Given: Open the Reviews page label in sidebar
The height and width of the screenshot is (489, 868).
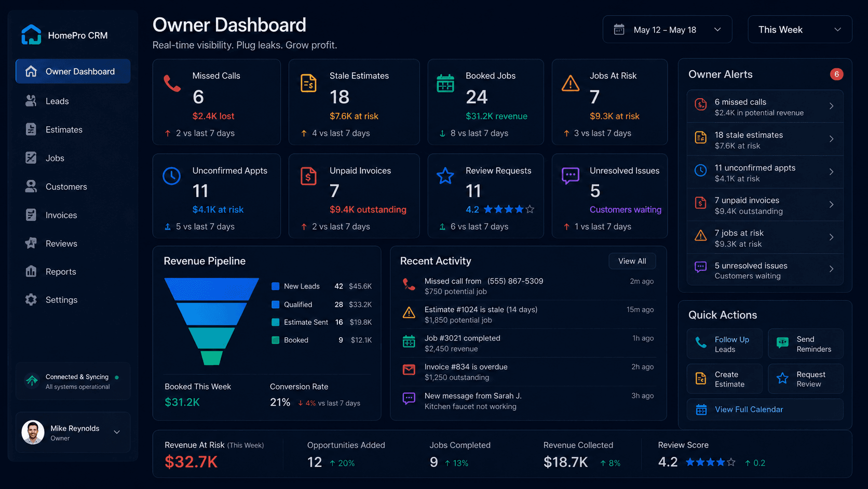Looking at the screenshot, I should (x=61, y=243).
